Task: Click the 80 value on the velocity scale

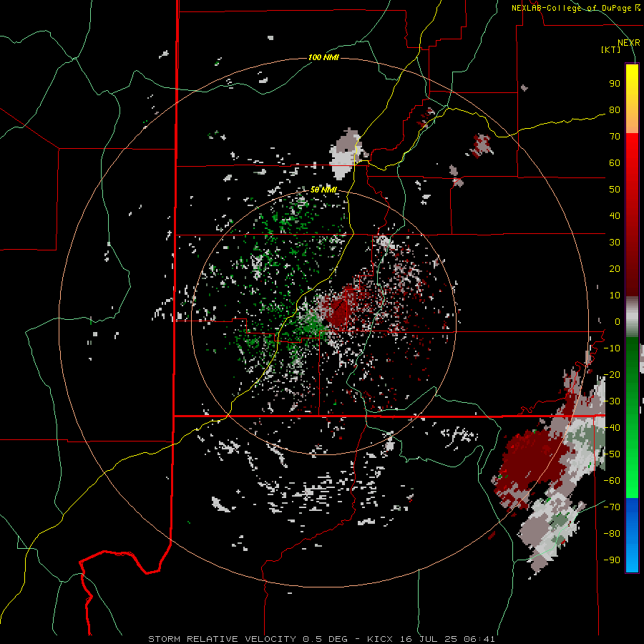Action: pyautogui.click(x=615, y=109)
